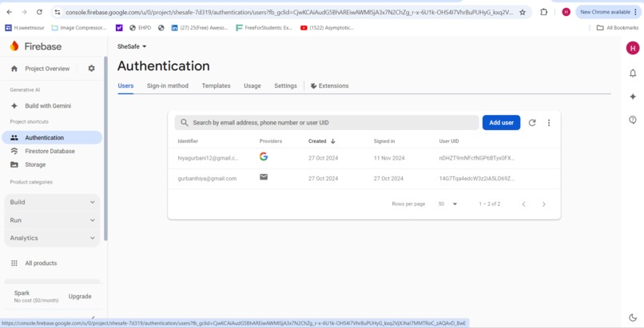Click the Upgrade plan button
Image resolution: width=644 pixels, height=328 pixels.
[80, 296]
